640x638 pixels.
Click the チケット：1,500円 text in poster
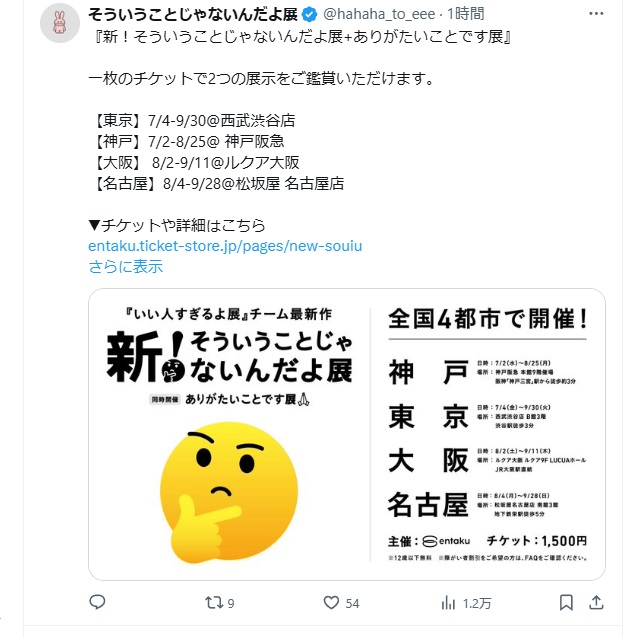pyautogui.click(x=537, y=541)
